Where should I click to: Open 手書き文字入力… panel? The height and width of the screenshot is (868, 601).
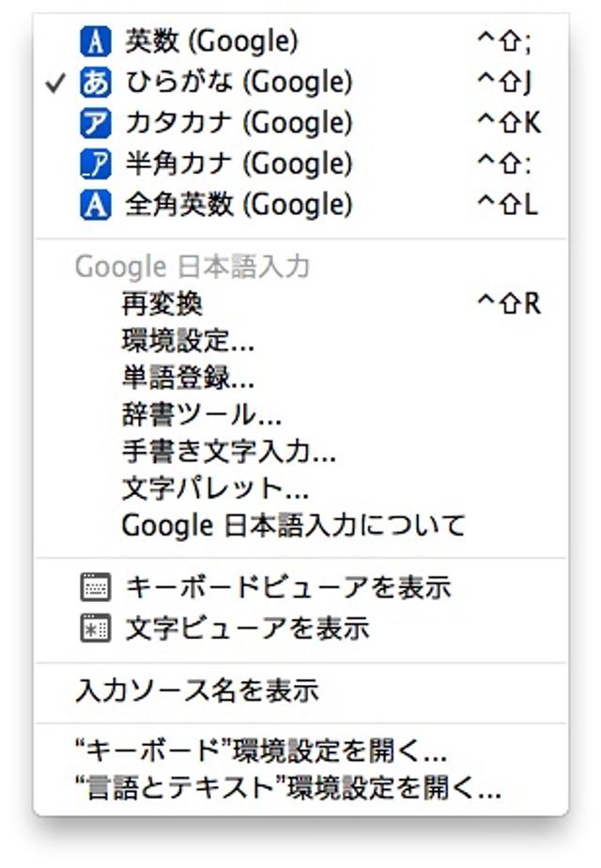(x=228, y=451)
